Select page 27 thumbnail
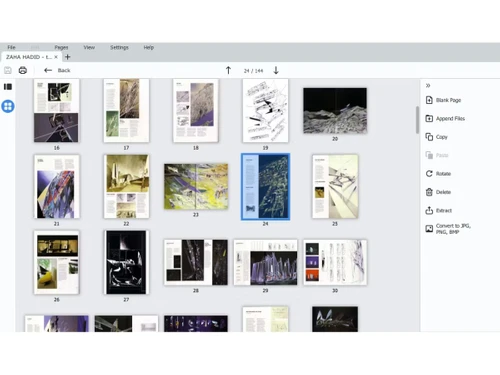The height and width of the screenshot is (375, 500). tap(126, 262)
